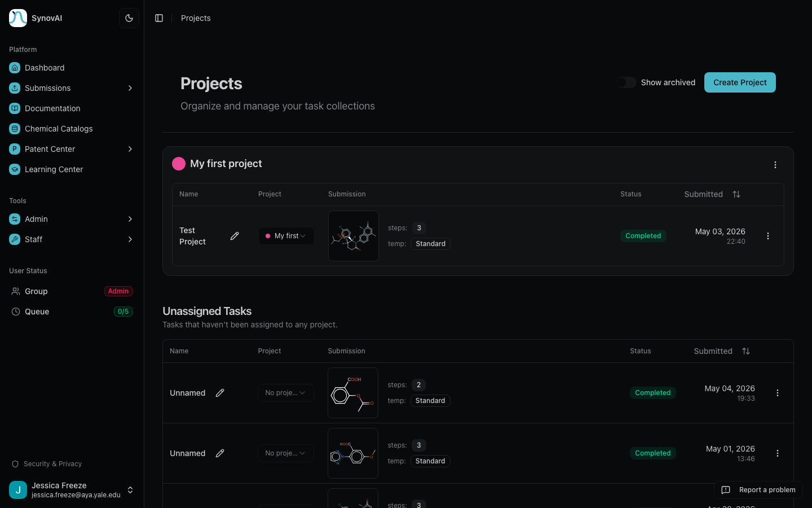The width and height of the screenshot is (812, 508).
Task: Open the Jessica Freeze account switcher
Action: tap(72, 490)
